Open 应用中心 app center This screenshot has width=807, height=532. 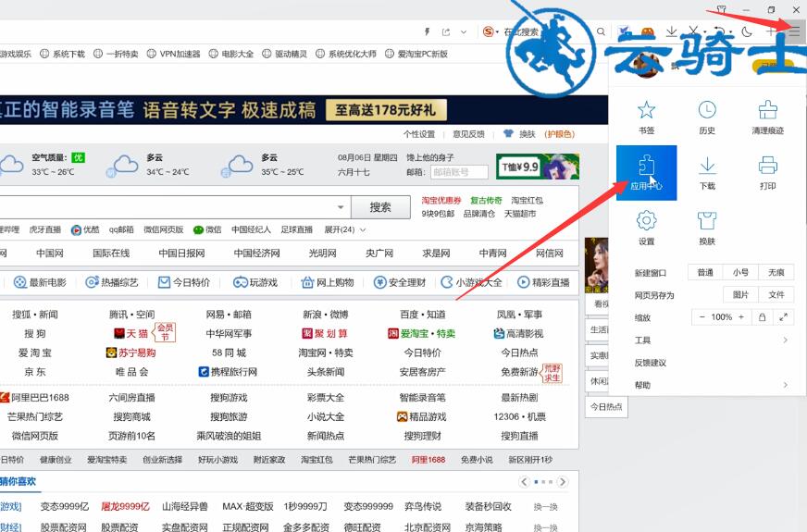point(646,173)
